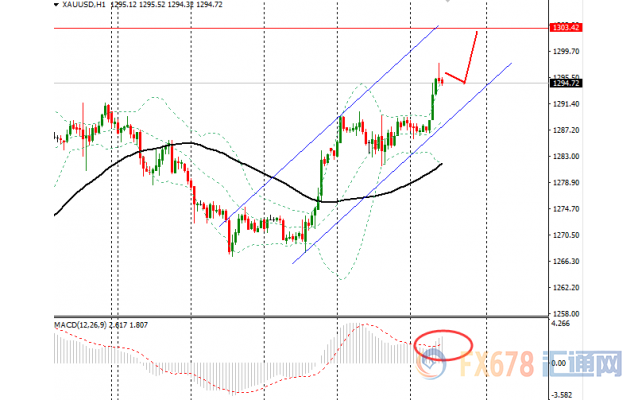The width and height of the screenshot is (640, 400).
Task: Click the 0.00 MACD scale value
Action: click(x=559, y=363)
